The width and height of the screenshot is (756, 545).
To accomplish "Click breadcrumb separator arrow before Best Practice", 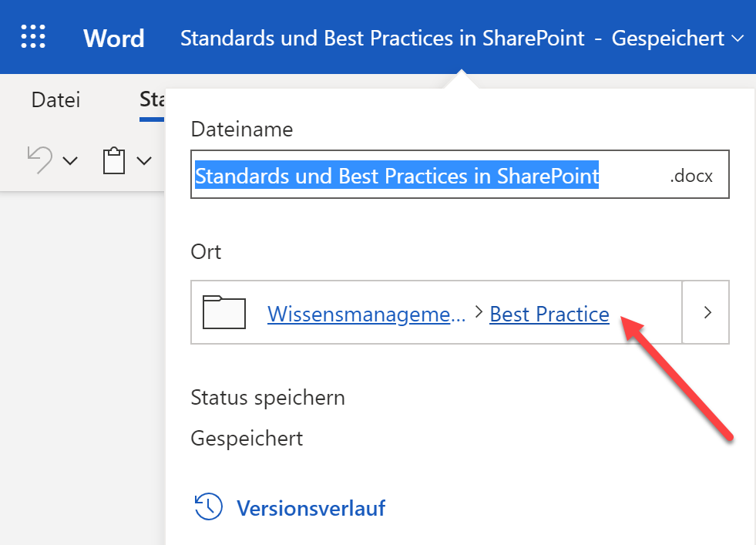I will [x=479, y=312].
